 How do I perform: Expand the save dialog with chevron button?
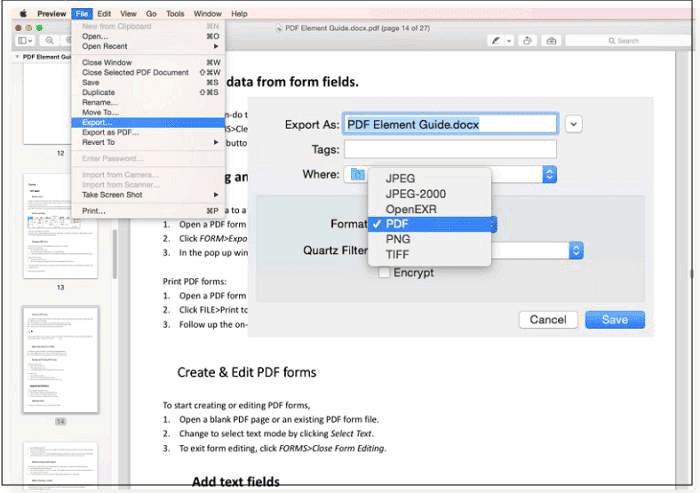coord(573,124)
